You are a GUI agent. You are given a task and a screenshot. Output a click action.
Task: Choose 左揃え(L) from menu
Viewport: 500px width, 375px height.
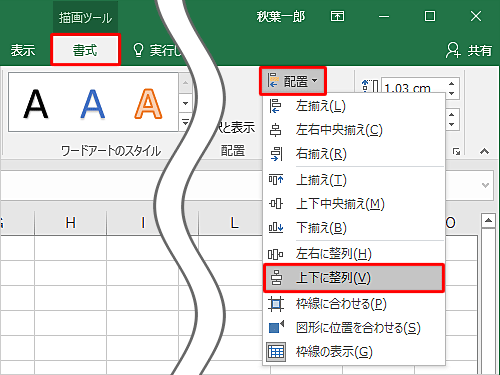(354, 106)
